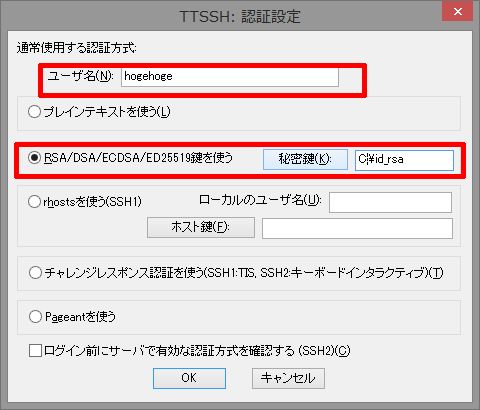Click the host key path input field

point(357,228)
